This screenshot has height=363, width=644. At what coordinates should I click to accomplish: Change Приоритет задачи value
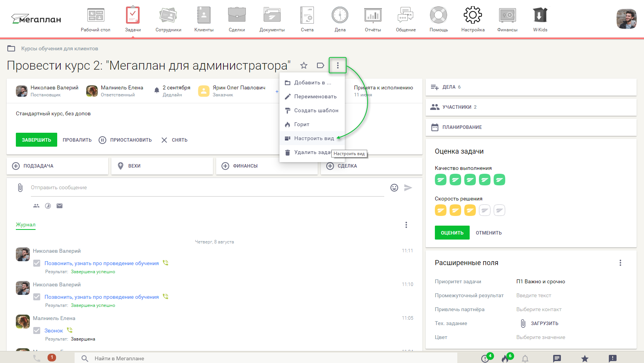[x=540, y=281]
